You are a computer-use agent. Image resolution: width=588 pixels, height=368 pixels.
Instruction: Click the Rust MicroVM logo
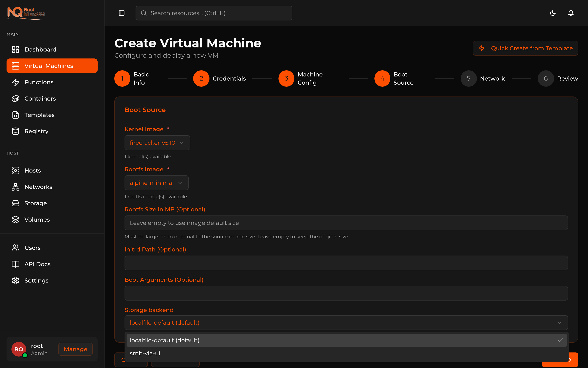click(26, 13)
